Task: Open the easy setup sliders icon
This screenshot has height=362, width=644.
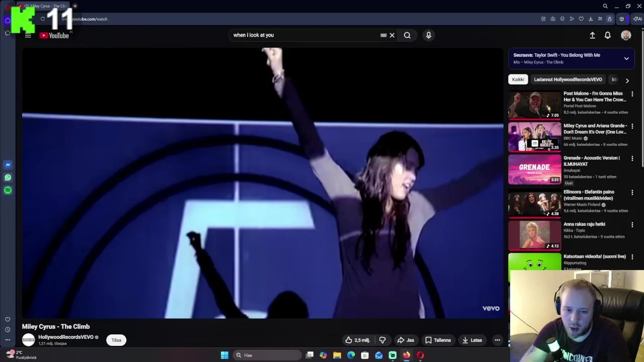Action: [600, 19]
